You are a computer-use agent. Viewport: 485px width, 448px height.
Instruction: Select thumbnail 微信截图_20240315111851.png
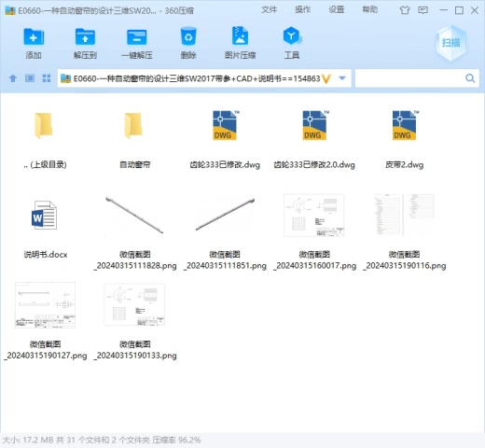[225, 215]
